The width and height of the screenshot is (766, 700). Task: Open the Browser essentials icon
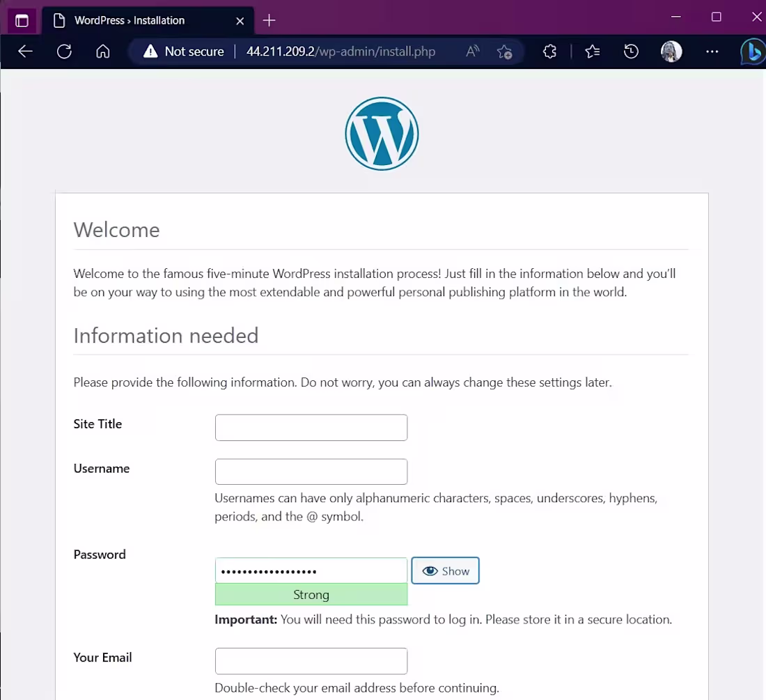click(x=549, y=52)
